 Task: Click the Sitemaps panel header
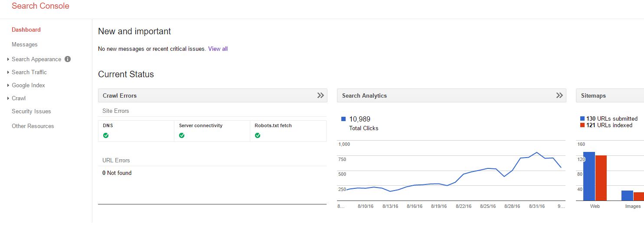click(610, 95)
